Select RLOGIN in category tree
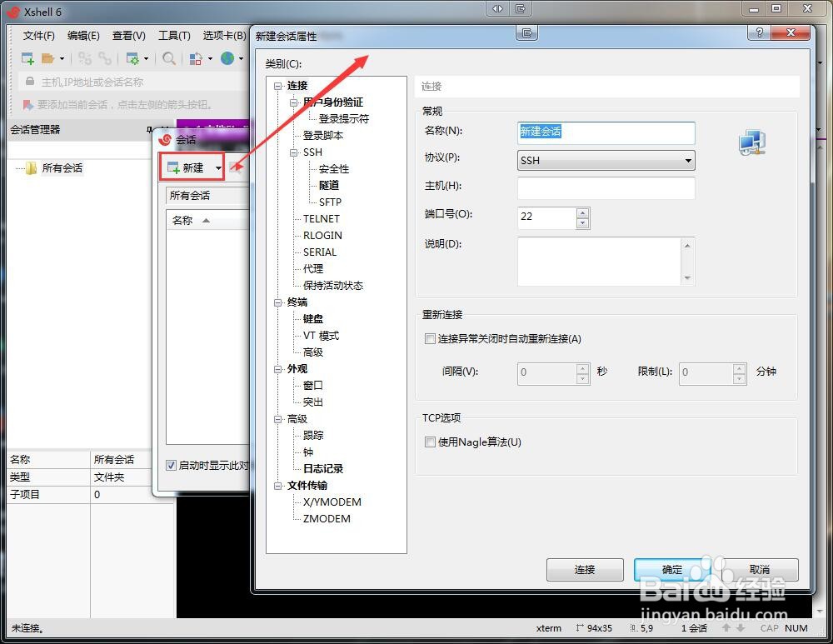The width and height of the screenshot is (833, 644). coord(322,236)
